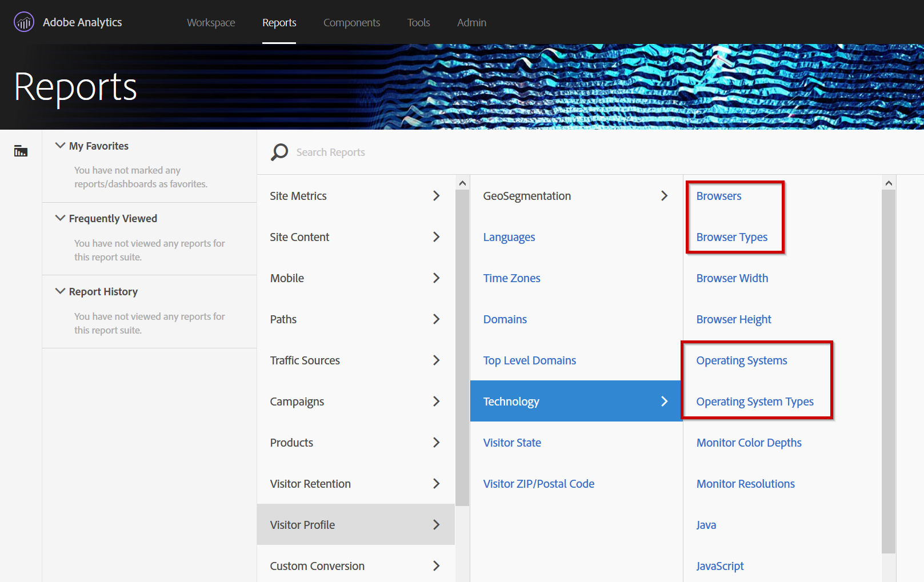Open the Browser Width report
924x582 pixels.
coord(732,278)
